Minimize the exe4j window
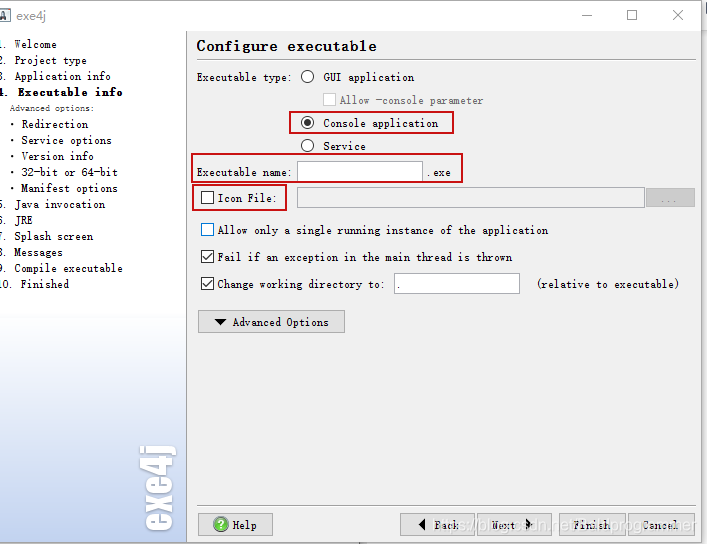The image size is (707, 544). click(587, 15)
